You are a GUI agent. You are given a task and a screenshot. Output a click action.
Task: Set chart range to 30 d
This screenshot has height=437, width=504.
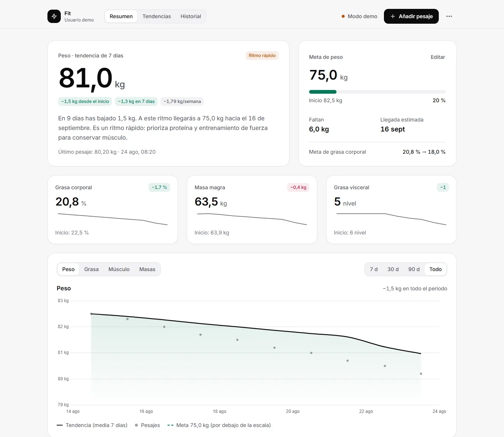393,269
